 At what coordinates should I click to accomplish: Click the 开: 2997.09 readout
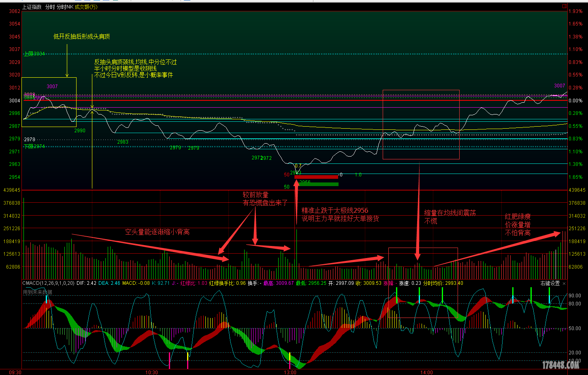(x=341, y=283)
